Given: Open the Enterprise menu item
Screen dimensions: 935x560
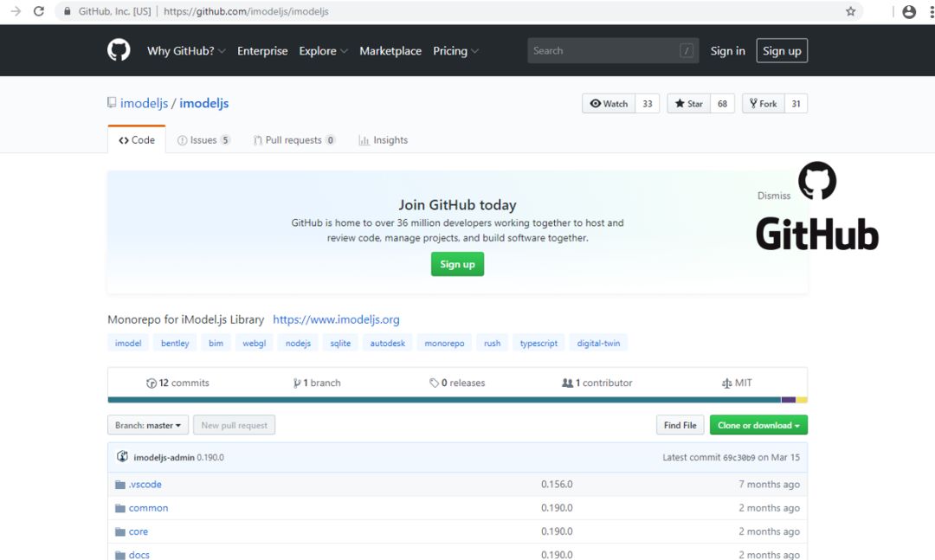Looking at the screenshot, I should tap(262, 51).
